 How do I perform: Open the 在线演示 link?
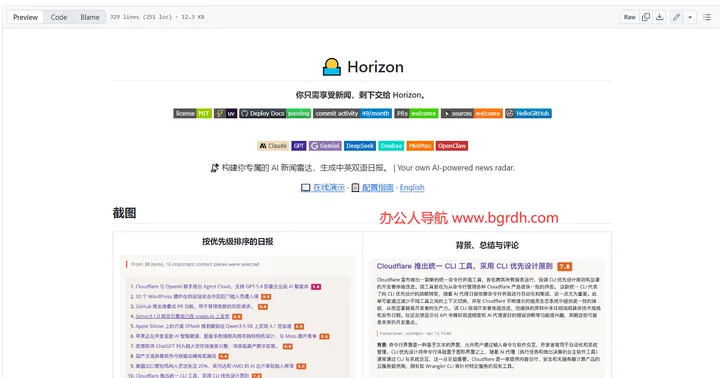pos(323,187)
